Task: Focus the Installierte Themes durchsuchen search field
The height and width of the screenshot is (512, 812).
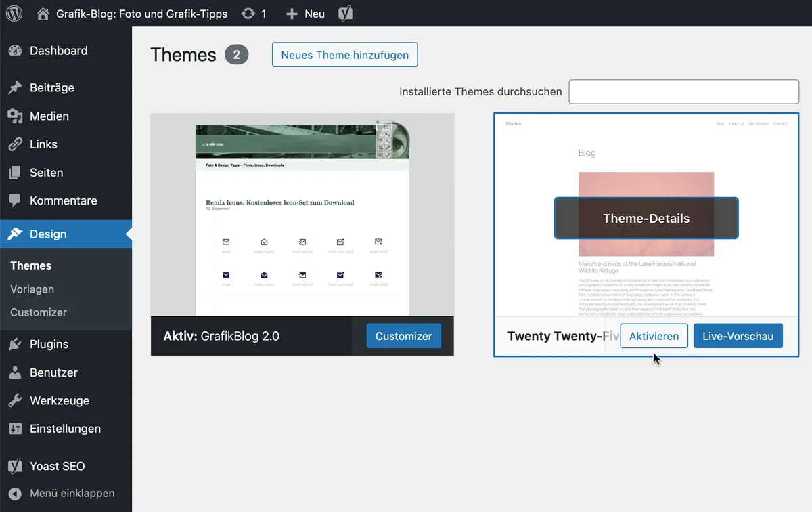Action: click(x=684, y=91)
